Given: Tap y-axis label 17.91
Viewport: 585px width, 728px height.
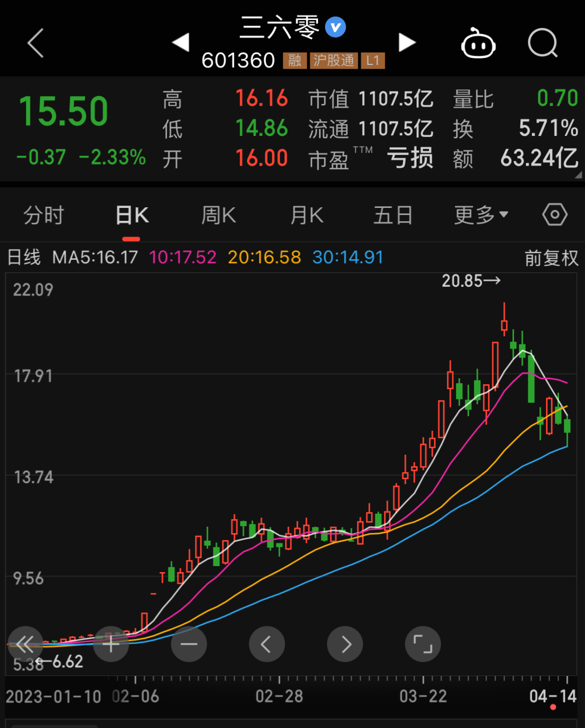Looking at the screenshot, I should click(x=33, y=376).
